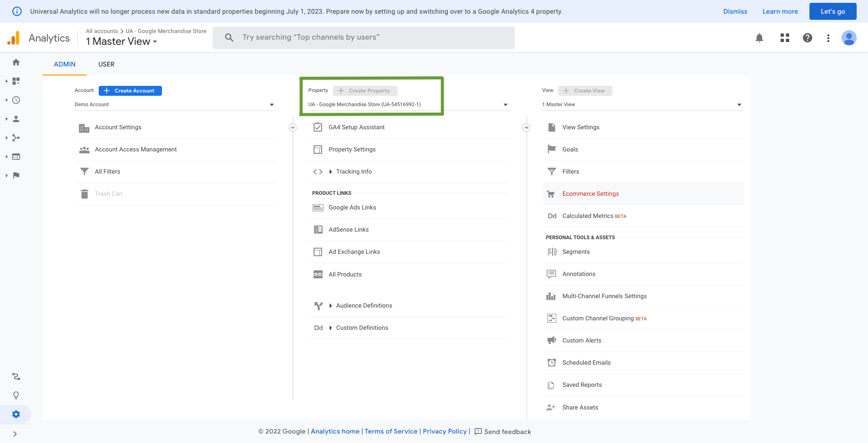Open the 1 Master View selector in header
This screenshot has width=868, height=443.
coord(121,42)
